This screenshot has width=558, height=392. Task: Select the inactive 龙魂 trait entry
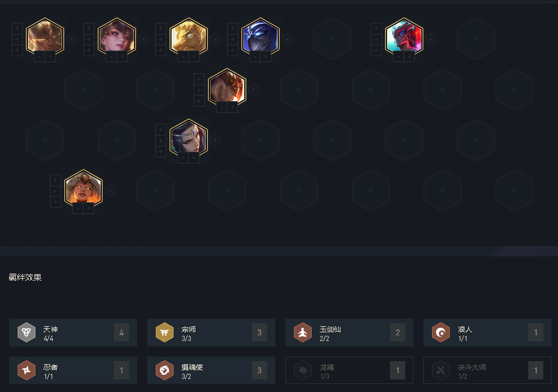349,370
